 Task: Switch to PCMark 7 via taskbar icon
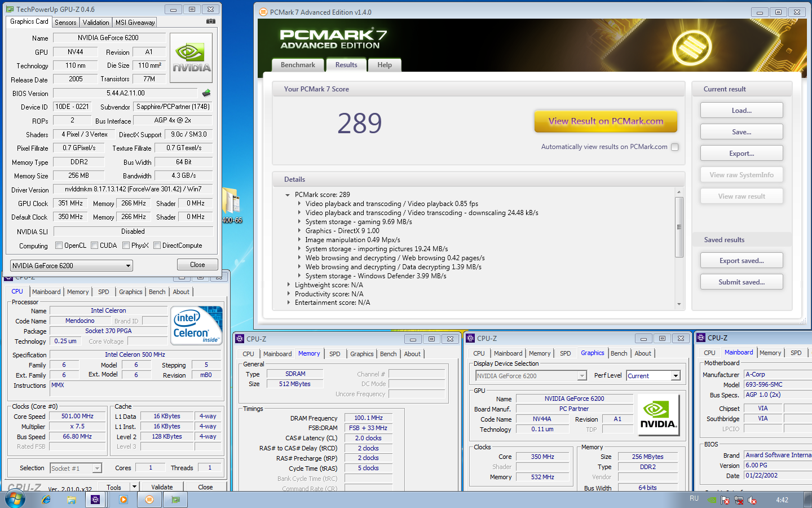tap(149, 500)
